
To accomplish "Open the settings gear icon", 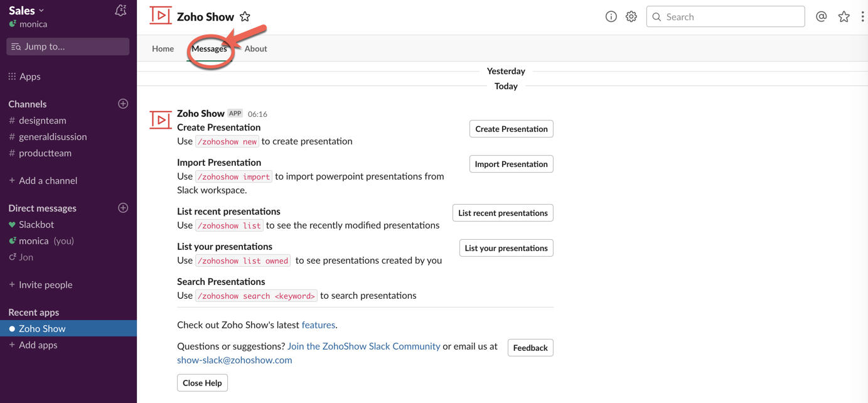I will point(631,17).
